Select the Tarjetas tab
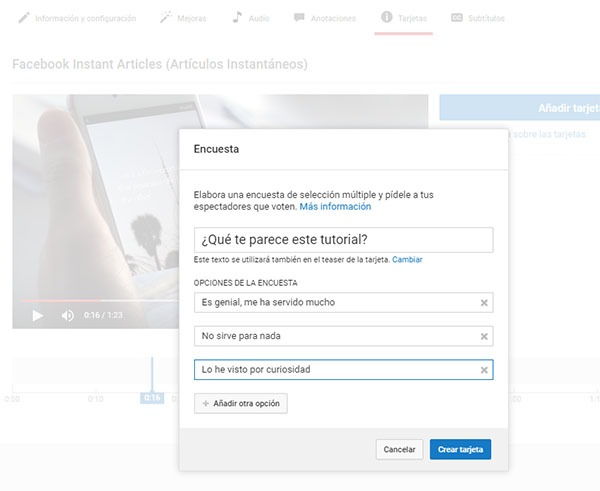This screenshot has width=600, height=491. click(404, 18)
